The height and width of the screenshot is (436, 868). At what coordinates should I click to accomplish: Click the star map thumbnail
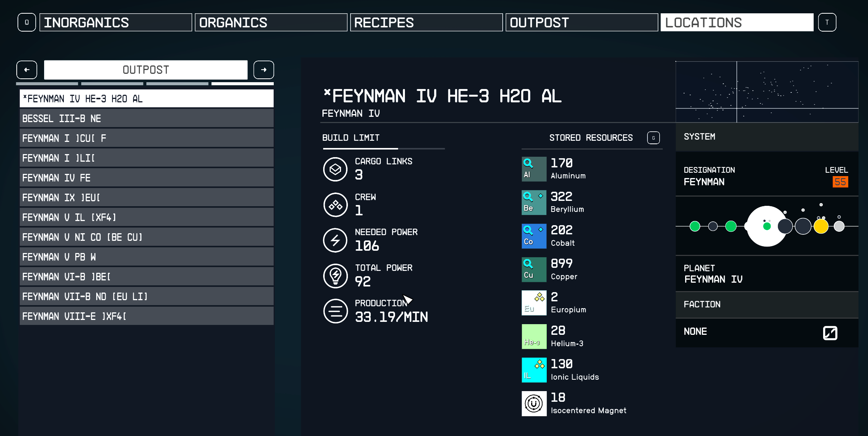(x=766, y=92)
